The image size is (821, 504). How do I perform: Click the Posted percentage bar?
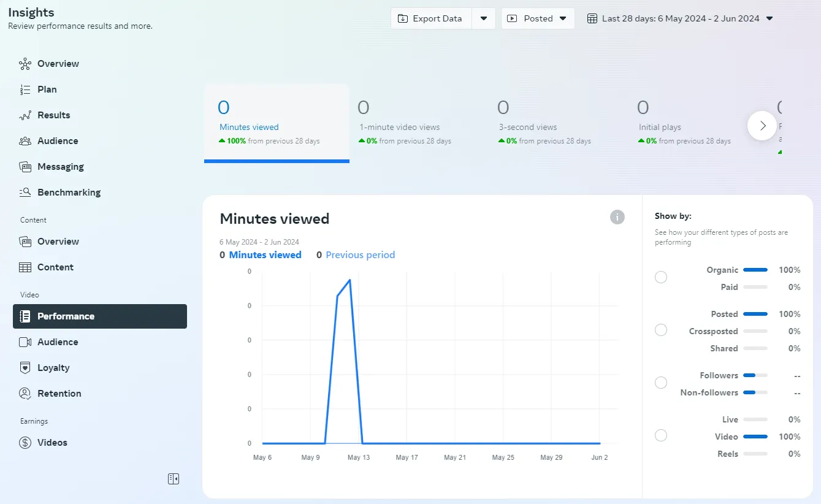[755, 313]
